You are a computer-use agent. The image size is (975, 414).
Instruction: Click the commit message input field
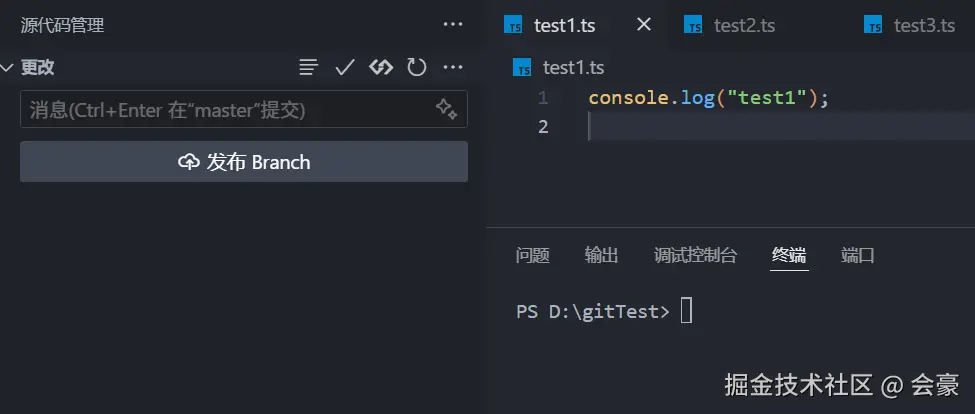(225, 110)
